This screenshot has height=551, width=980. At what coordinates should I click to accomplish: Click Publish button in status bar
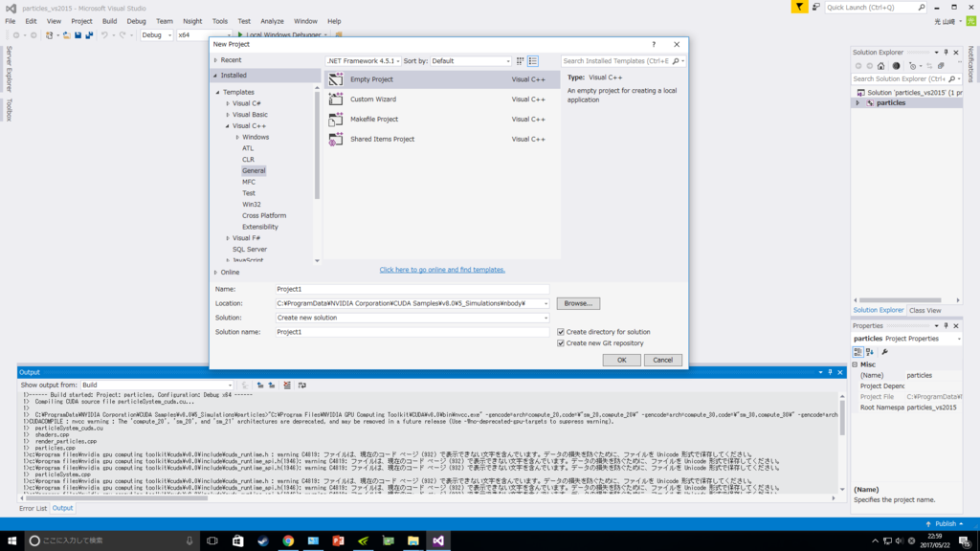click(945, 523)
